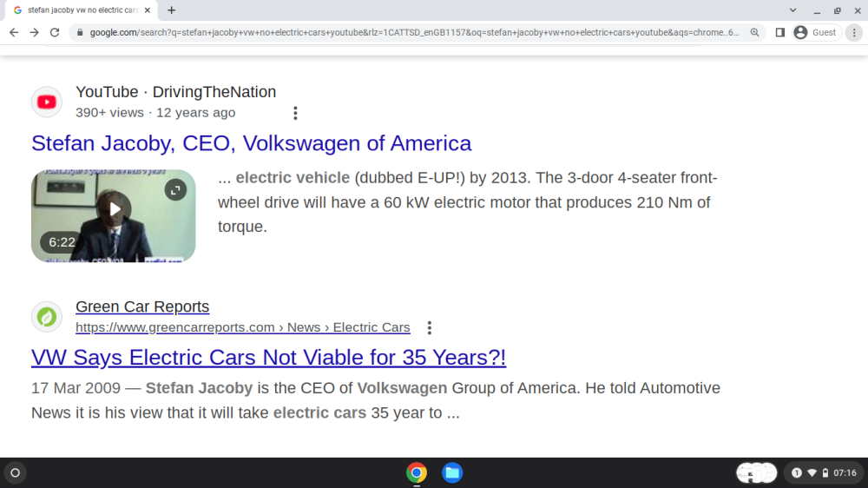Open Chrome three-dot menu

(854, 33)
